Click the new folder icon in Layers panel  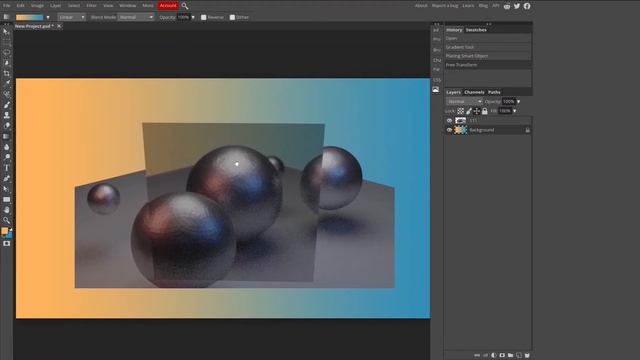coord(510,356)
